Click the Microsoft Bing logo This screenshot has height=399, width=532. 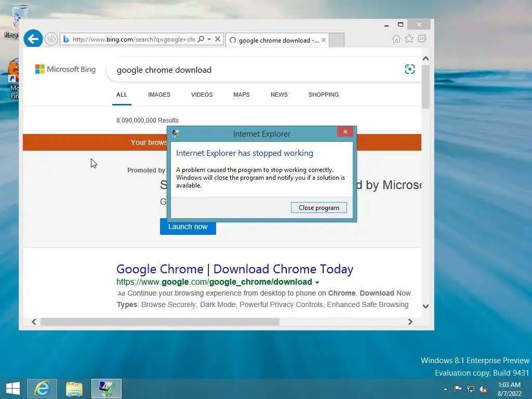tap(65, 69)
